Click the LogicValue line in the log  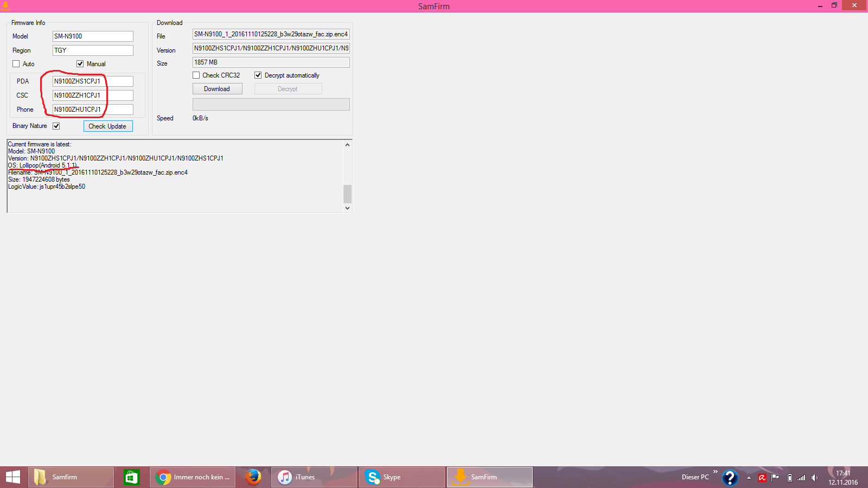pos(47,187)
